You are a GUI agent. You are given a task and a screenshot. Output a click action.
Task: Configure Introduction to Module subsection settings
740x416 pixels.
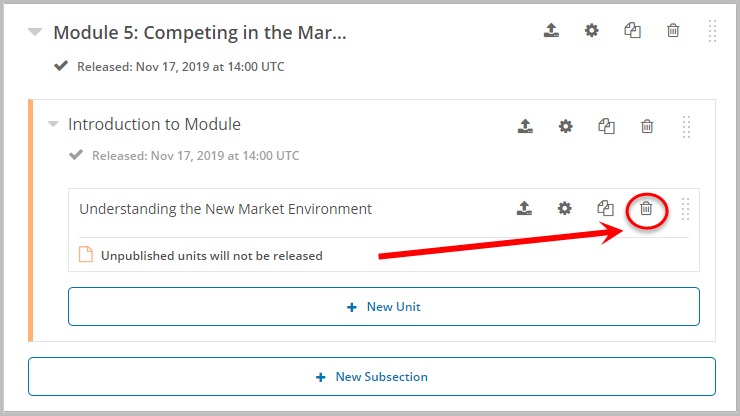(x=566, y=126)
